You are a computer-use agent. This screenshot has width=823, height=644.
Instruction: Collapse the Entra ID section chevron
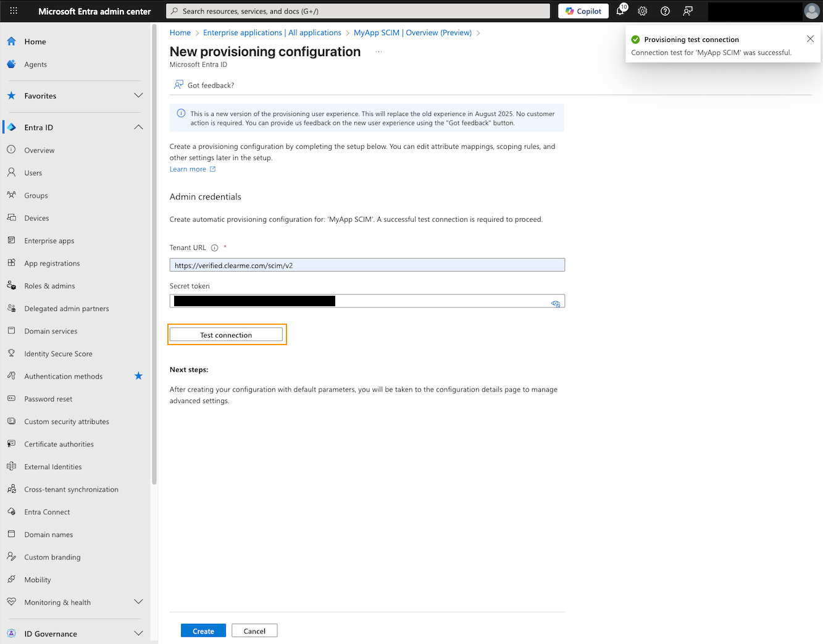point(138,127)
